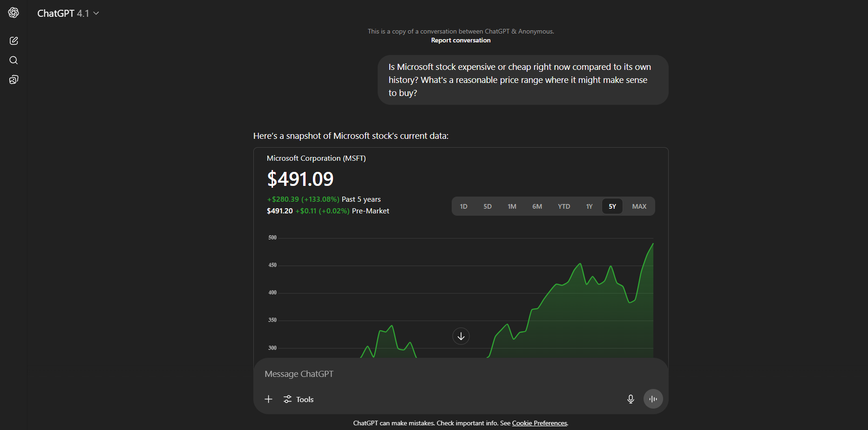This screenshot has width=868, height=430.
Task: Click the 400 axis label on chart
Action: point(272,293)
